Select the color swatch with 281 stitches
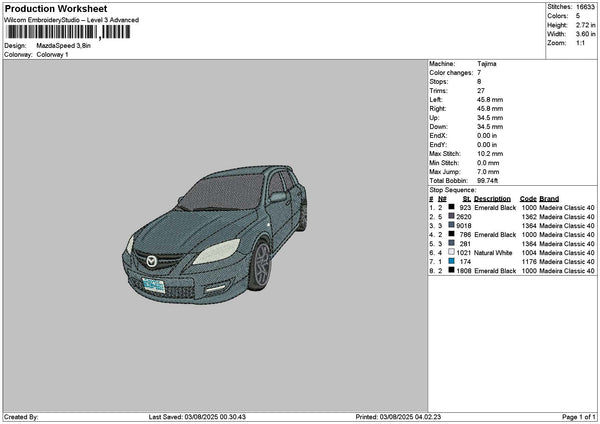 [452, 243]
